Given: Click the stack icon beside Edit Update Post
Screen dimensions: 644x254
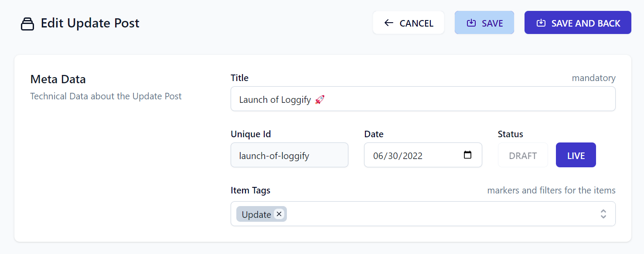Looking at the screenshot, I should [x=27, y=24].
